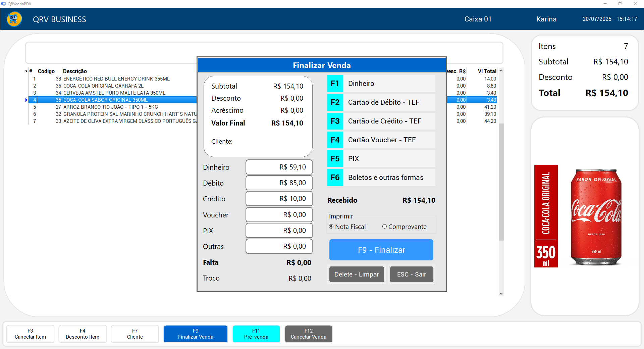Expand the item list column header arrow

[x=26, y=71]
